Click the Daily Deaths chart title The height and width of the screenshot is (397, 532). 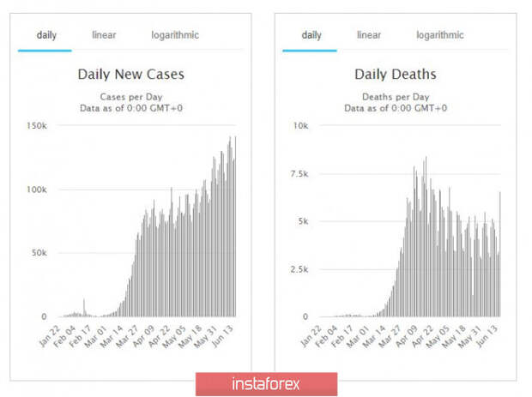point(396,75)
